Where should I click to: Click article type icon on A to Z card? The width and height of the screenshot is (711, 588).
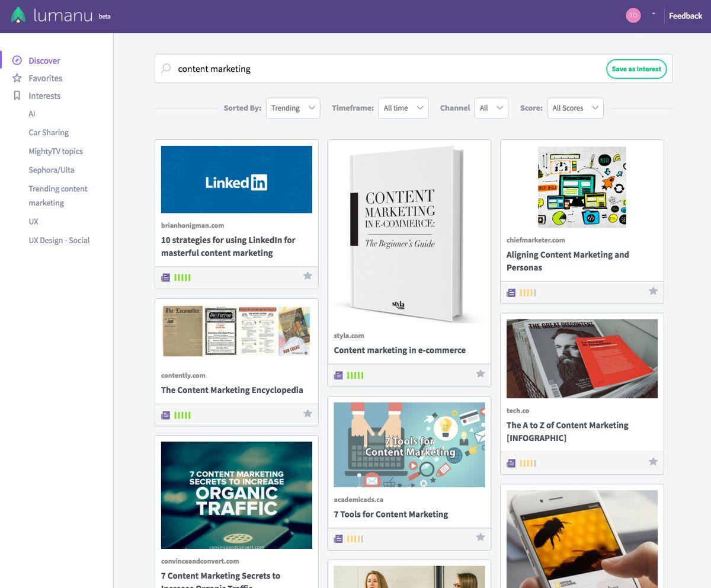[511, 463]
